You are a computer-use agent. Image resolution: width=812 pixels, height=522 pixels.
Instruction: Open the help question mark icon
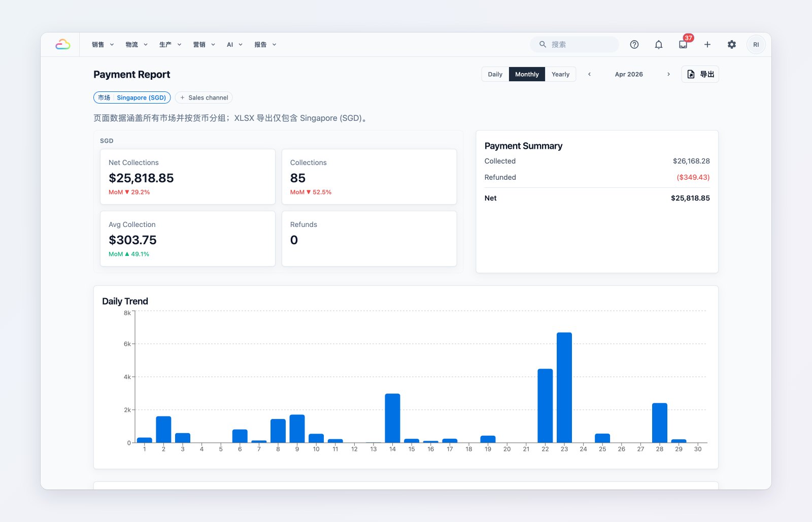[x=634, y=45]
